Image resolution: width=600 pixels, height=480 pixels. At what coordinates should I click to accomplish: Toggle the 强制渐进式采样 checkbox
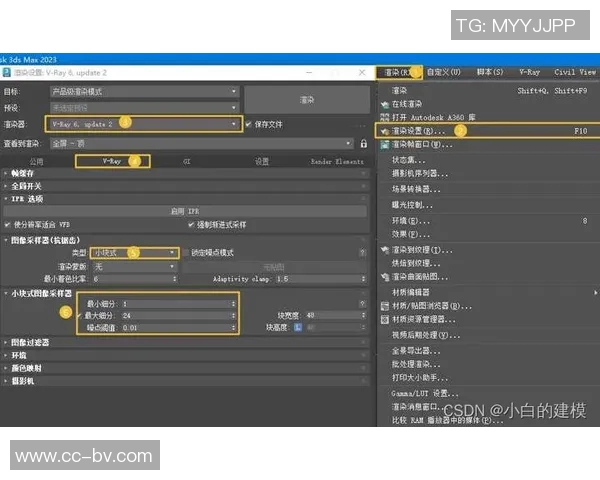[191, 225]
